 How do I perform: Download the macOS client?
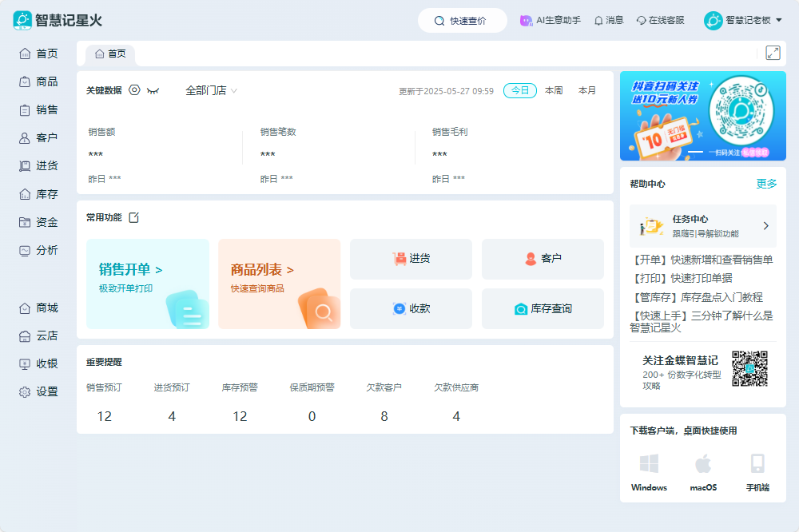[703, 472]
